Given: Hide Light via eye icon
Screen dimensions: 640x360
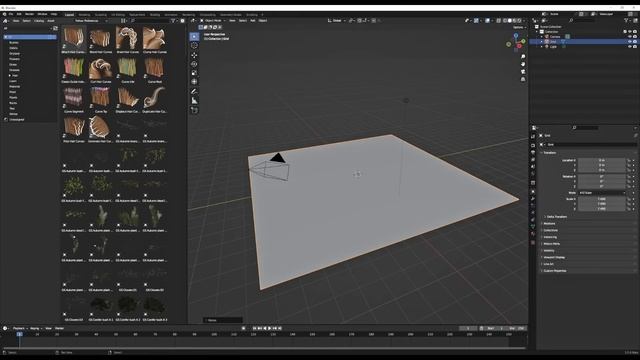Looking at the screenshot, I should coord(630,47).
